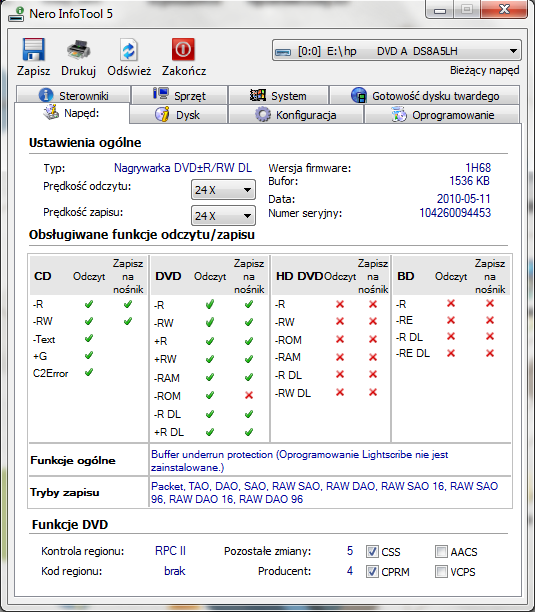Click the Drukuj printer icon
This screenshot has width=535, height=612.
coord(78,50)
